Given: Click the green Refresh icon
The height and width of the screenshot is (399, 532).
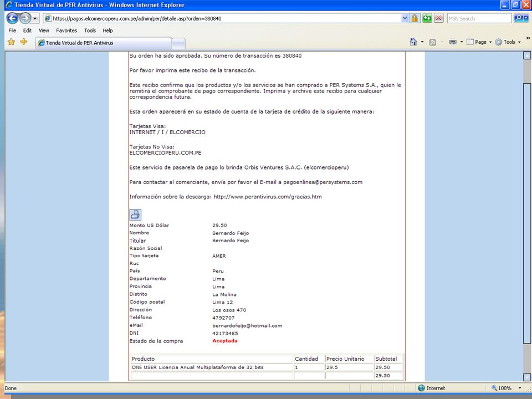Looking at the screenshot, I should (x=427, y=18).
